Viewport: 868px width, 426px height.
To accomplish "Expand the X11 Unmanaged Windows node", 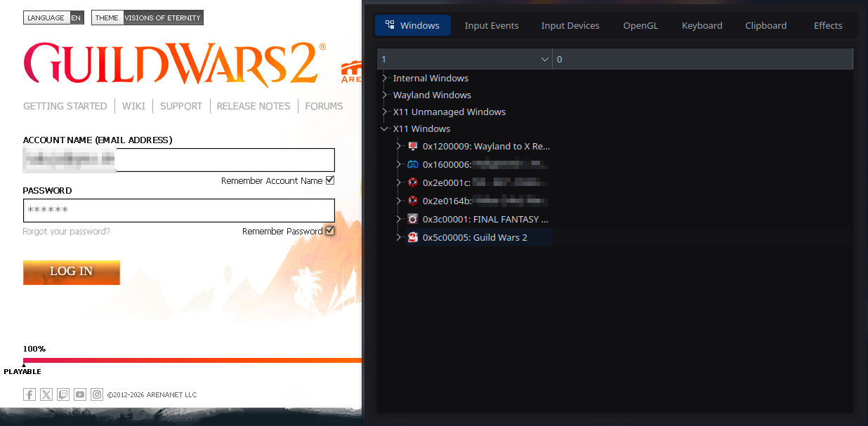I will (x=385, y=112).
